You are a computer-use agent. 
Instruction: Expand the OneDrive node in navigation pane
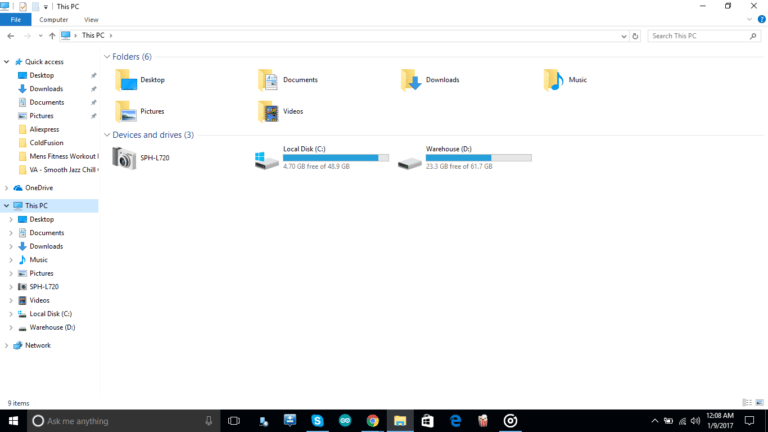(7, 187)
